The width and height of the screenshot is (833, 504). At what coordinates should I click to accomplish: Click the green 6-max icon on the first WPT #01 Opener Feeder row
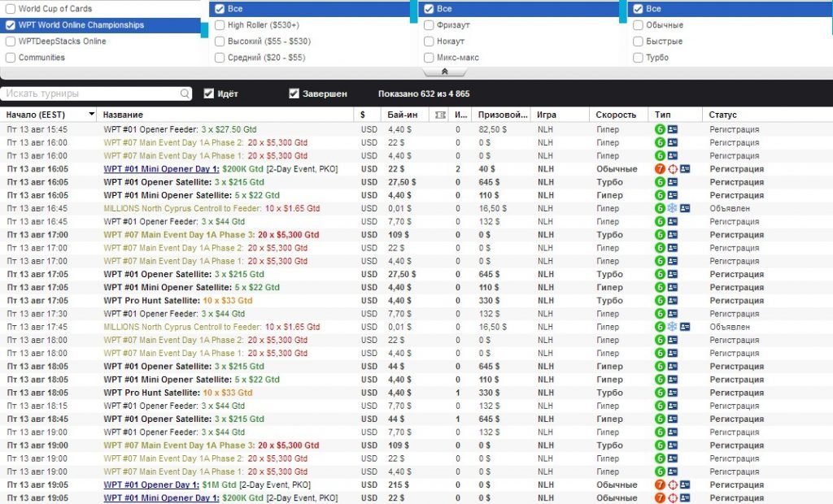(660, 128)
